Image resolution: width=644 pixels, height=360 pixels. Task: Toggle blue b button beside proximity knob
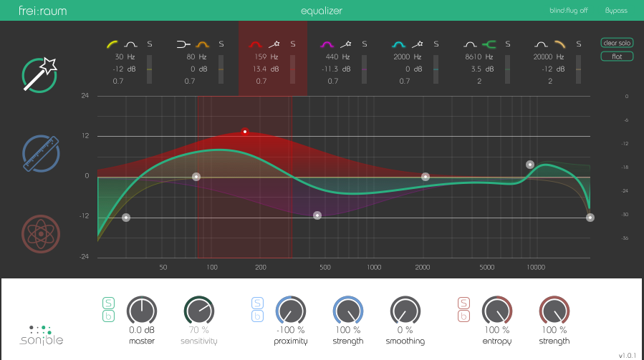257,316
